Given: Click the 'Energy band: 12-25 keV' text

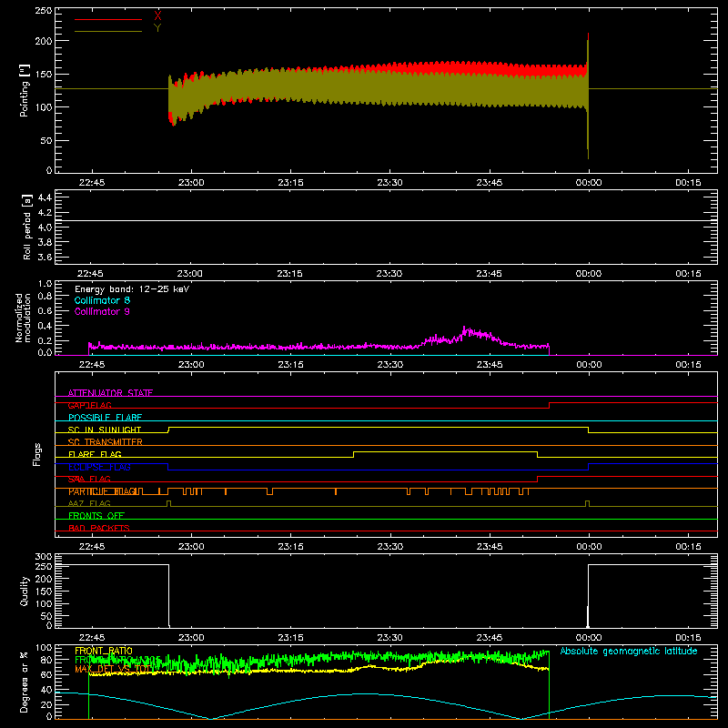Looking at the screenshot, I should pyautogui.click(x=132, y=289).
